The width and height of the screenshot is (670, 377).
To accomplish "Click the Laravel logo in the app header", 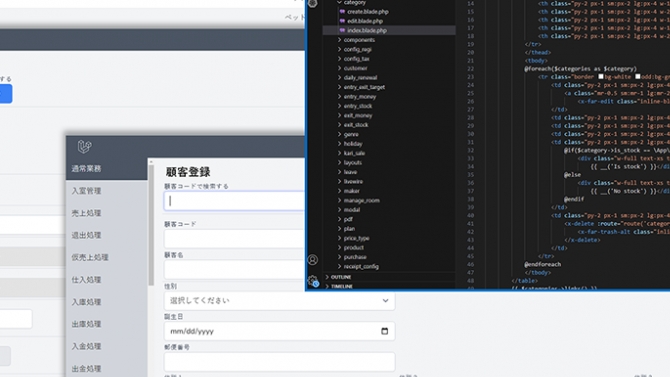I will pyautogui.click(x=85, y=147).
